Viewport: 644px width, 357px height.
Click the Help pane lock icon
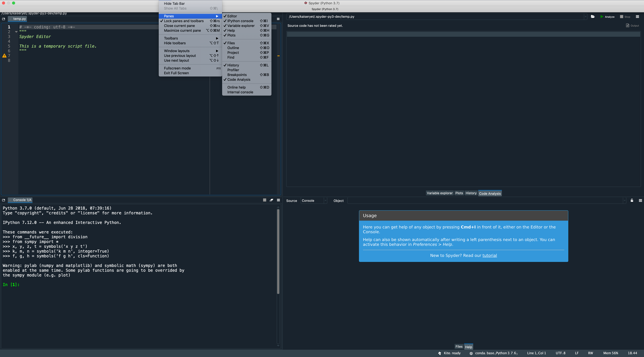pos(632,201)
